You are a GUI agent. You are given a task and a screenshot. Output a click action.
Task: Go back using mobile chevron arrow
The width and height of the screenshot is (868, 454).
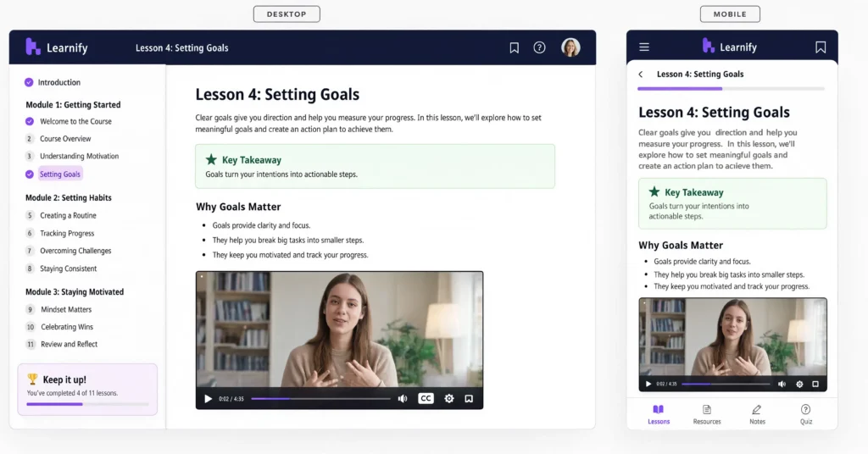641,74
